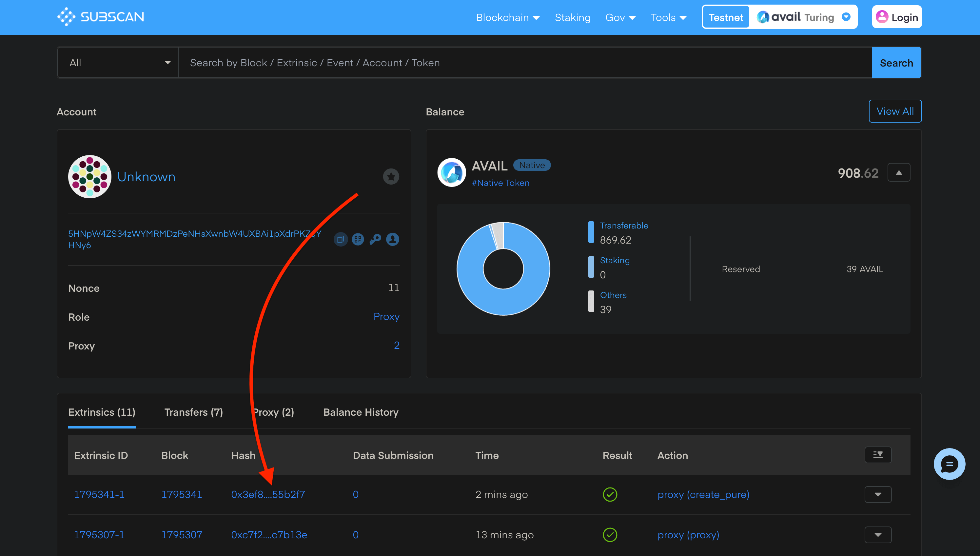Collapse the AVAIL balance details
The width and height of the screenshot is (980, 556).
coord(899,173)
